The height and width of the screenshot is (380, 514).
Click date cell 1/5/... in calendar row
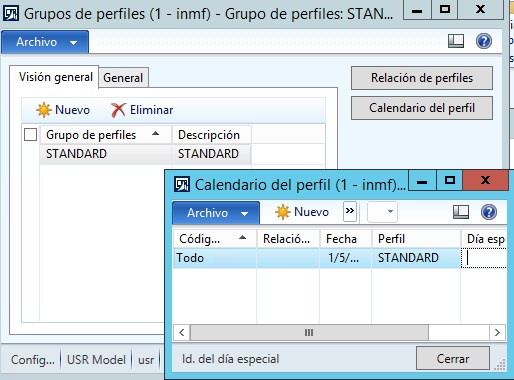coord(346,258)
